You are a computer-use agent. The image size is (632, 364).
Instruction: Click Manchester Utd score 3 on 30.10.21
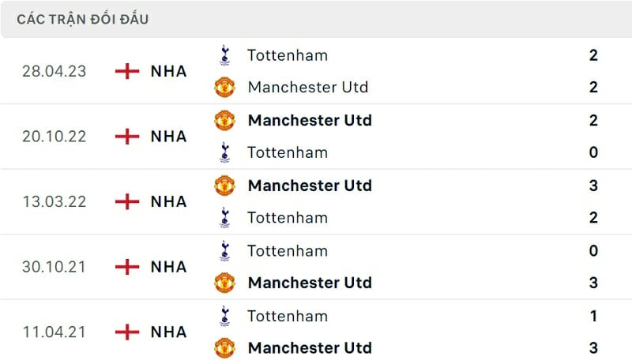593,283
